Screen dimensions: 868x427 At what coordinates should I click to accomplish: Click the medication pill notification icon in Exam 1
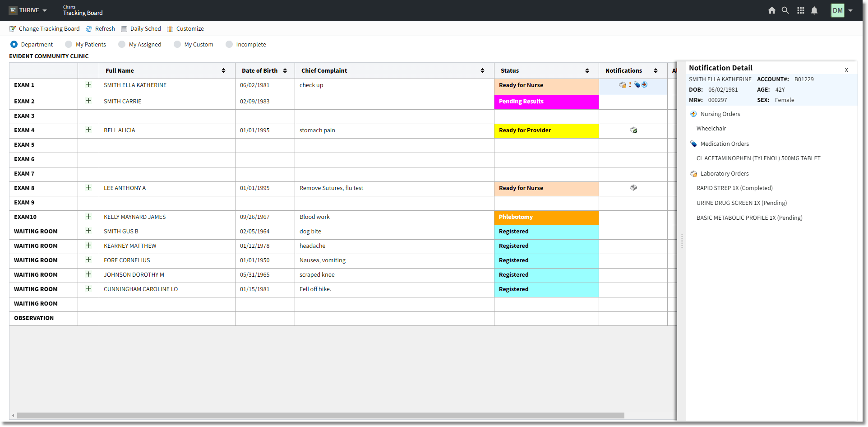tap(637, 85)
